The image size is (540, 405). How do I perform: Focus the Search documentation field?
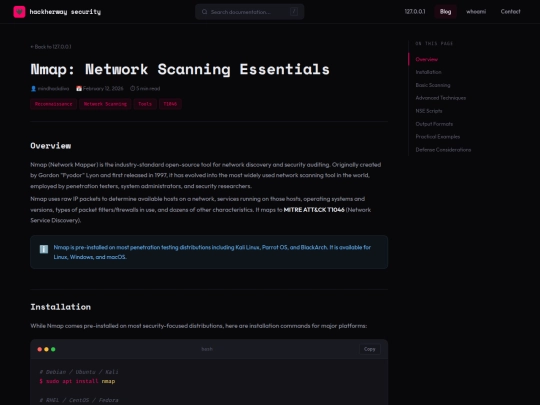[x=250, y=12]
